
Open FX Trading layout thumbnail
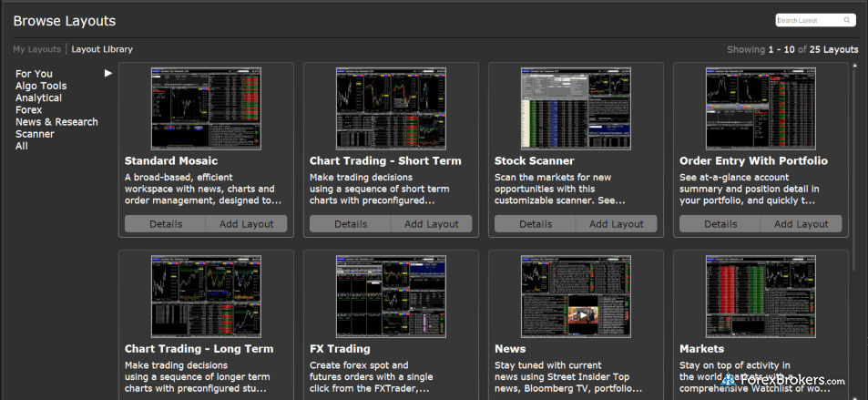tap(391, 296)
